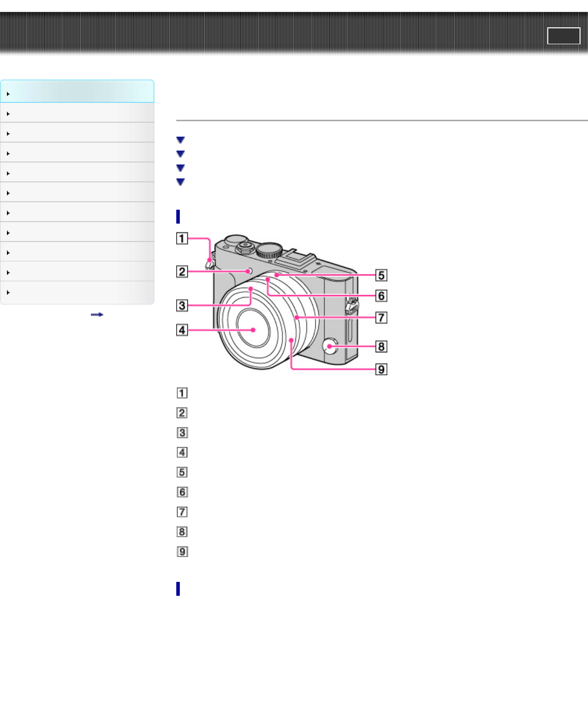Click callout number 8 on the camera diagram

coord(381,346)
